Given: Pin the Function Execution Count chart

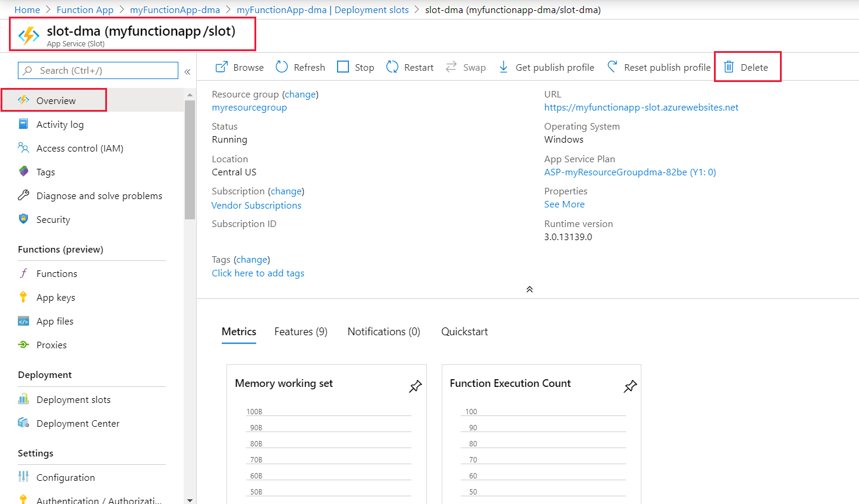Looking at the screenshot, I should point(630,386).
